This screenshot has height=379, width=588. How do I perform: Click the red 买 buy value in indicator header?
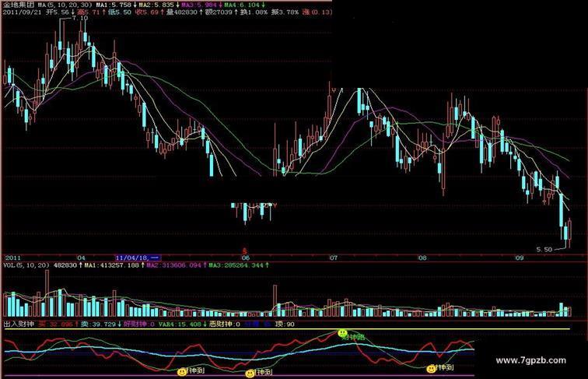[x=55, y=325]
